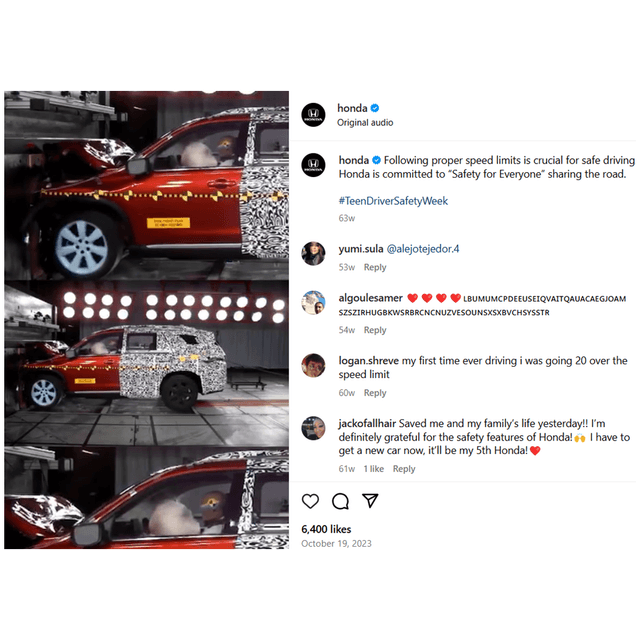
Task: Open logan.shreve's profile picture
Action: pos(313,365)
